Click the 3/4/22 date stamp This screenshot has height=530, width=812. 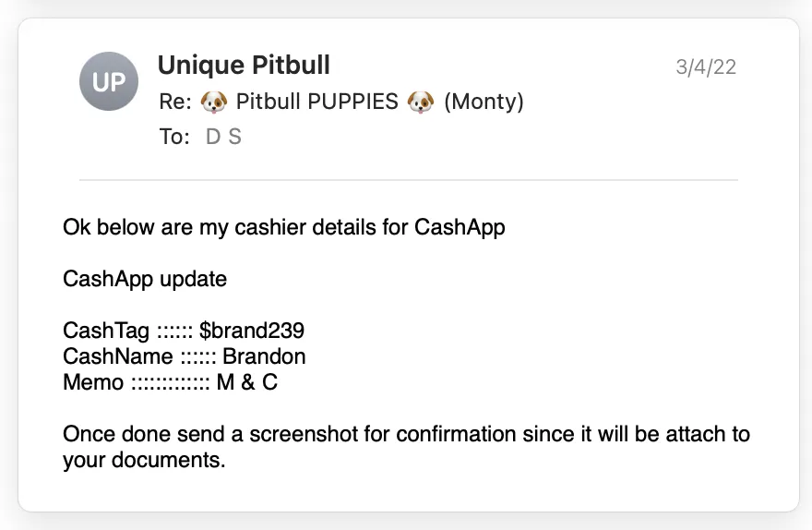[706, 67]
